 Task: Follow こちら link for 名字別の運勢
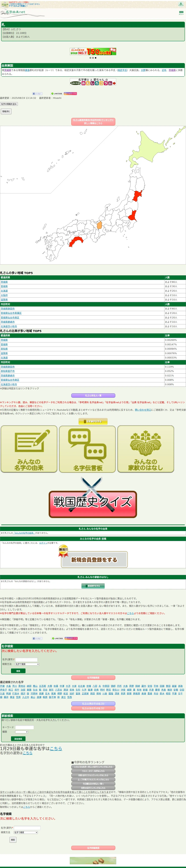coord(28,753)
